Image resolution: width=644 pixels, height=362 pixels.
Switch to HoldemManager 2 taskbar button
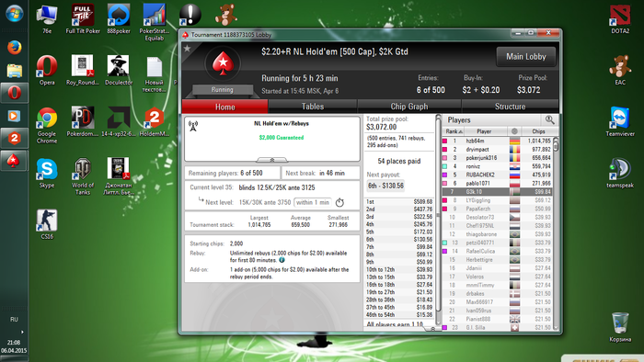coord(14,138)
